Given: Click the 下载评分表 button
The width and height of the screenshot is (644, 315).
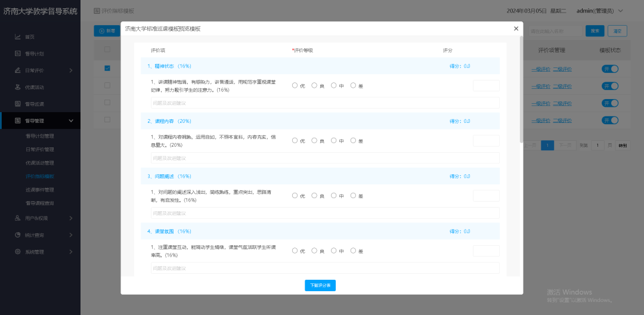Looking at the screenshot, I should coord(320,286).
